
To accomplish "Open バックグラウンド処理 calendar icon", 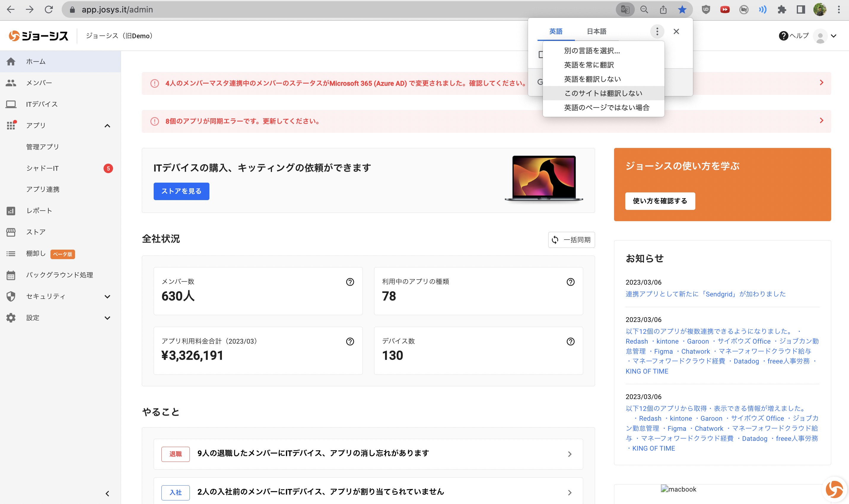I will click(x=11, y=275).
